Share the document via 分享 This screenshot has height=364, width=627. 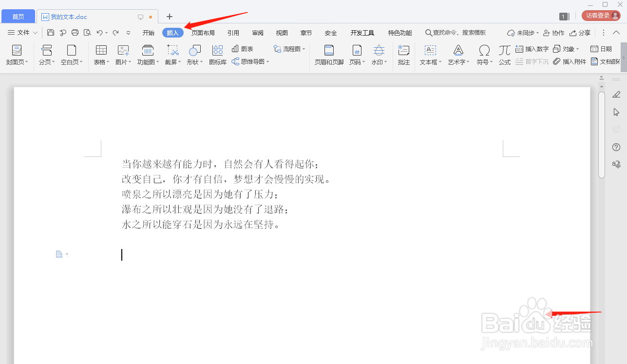[x=580, y=33]
